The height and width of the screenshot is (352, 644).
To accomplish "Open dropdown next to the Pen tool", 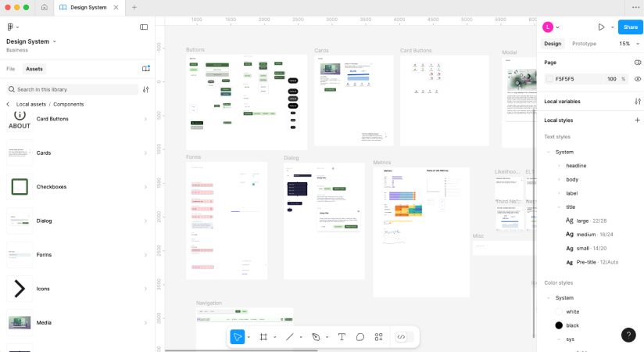I will tap(327, 337).
